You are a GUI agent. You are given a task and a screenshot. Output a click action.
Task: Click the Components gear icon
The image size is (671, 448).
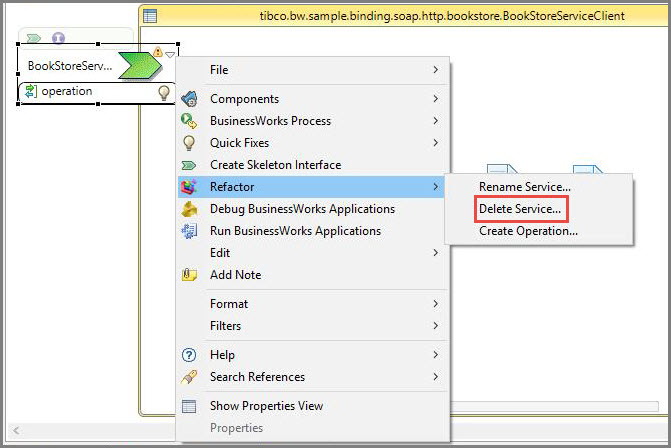point(189,99)
